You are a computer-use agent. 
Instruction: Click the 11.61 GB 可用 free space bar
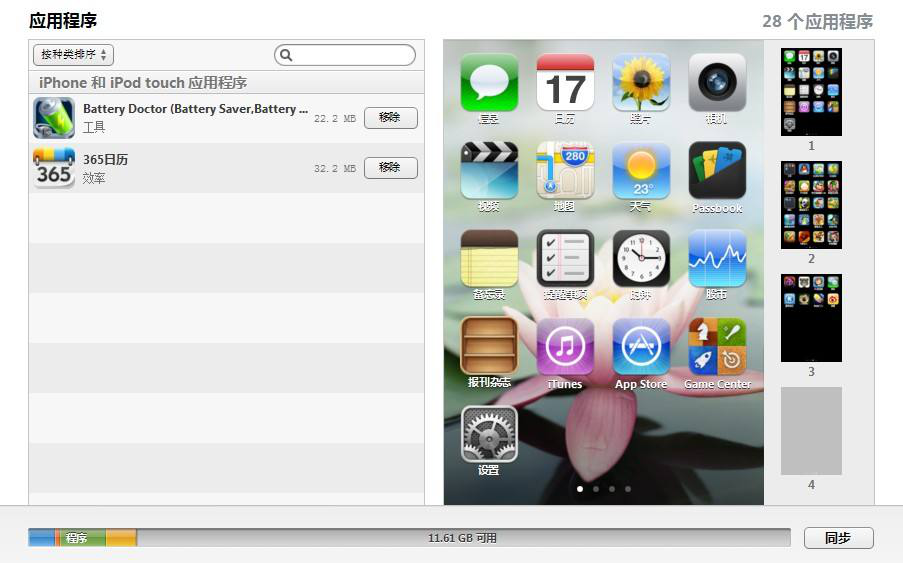click(463, 538)
